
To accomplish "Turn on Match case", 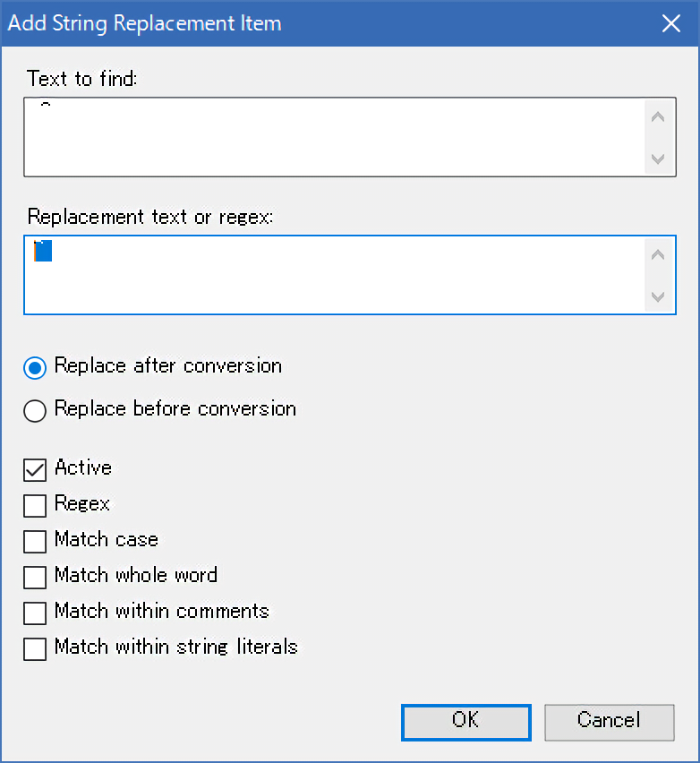I will click(36, 541).
